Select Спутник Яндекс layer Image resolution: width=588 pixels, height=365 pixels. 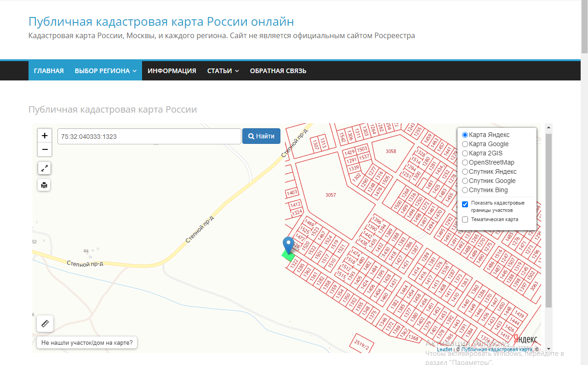tap(465, 172)
